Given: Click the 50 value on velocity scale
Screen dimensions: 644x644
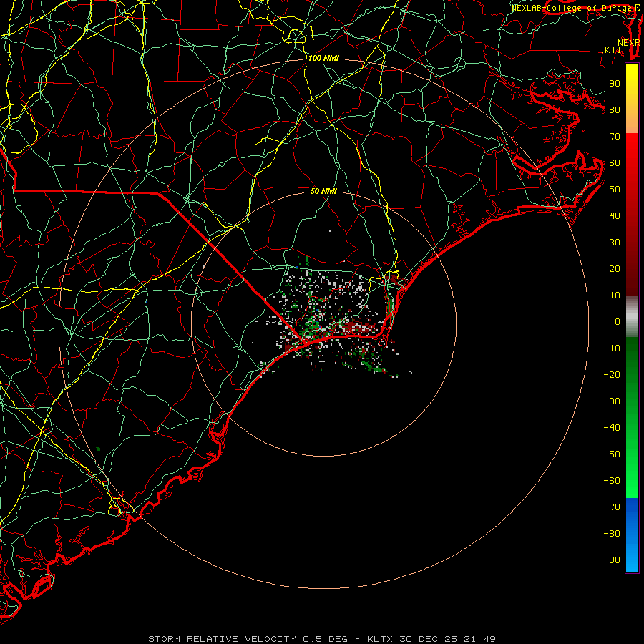Looking at the screenshot, I should click(615, 190).
